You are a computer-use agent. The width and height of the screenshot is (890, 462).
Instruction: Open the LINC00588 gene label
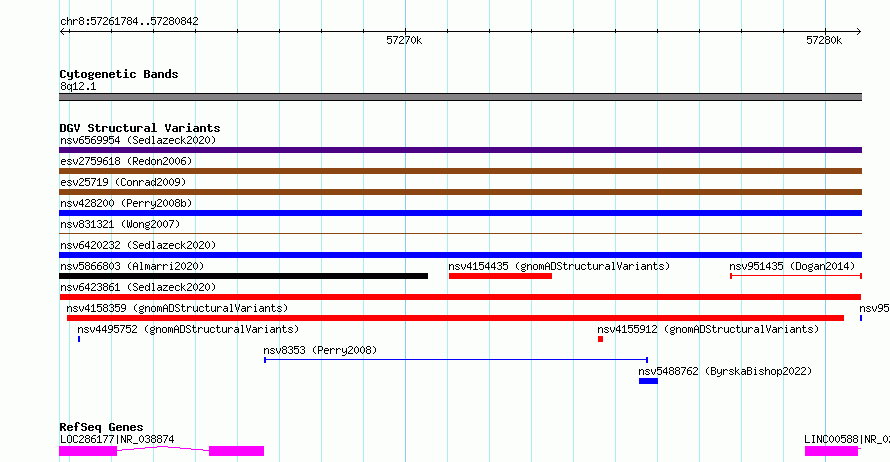point(847,439)
